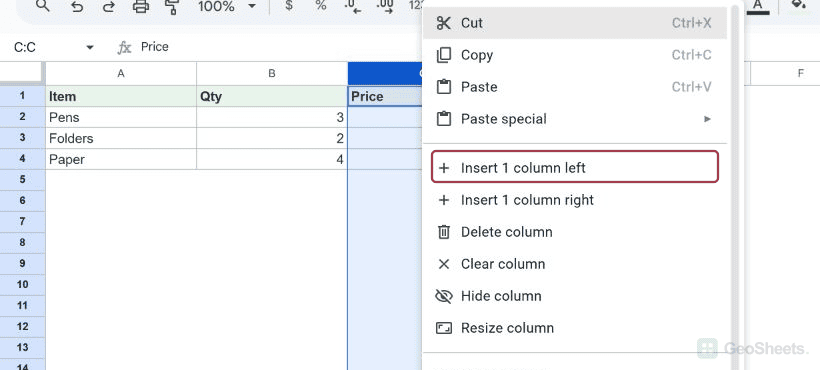Viewport: 820px width, 370px height.
Task: Choose Hide column from context menu
Action: (x=574, y=296)
